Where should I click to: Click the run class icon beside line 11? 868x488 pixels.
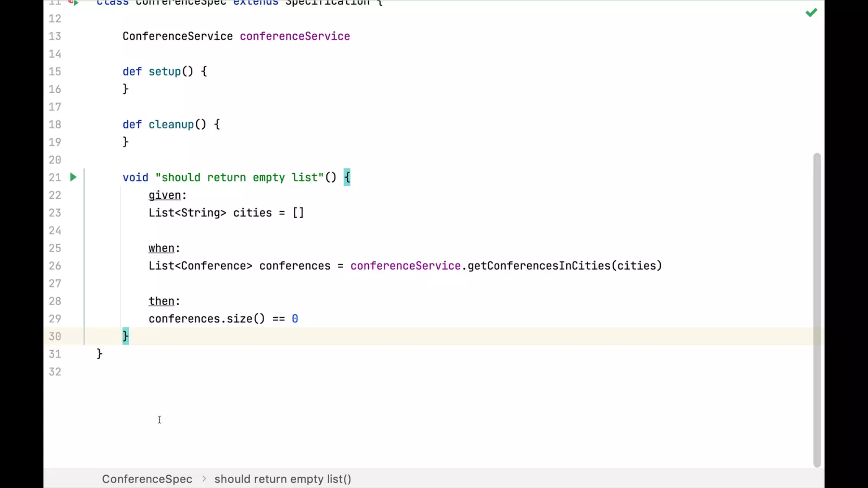[x=74, y=3]
